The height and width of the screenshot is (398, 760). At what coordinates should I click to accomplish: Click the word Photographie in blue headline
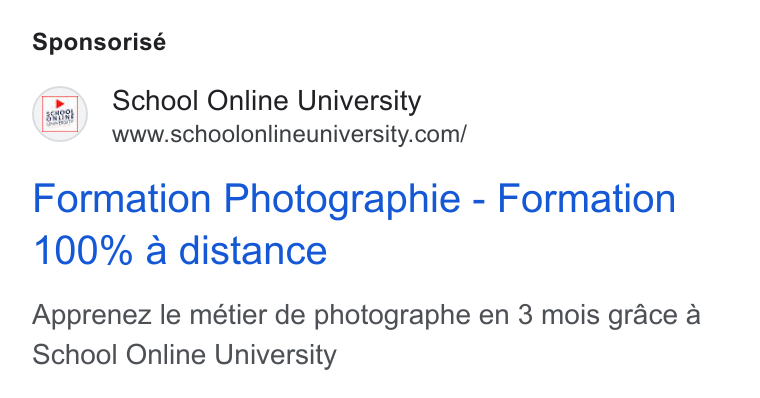[342, 200]
